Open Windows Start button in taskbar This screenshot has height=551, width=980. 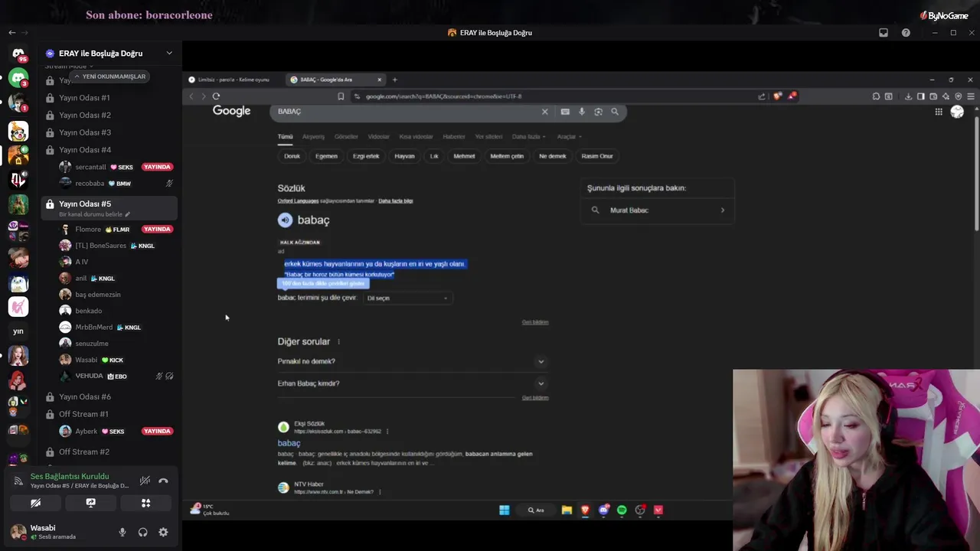click(x=505, y=510)
